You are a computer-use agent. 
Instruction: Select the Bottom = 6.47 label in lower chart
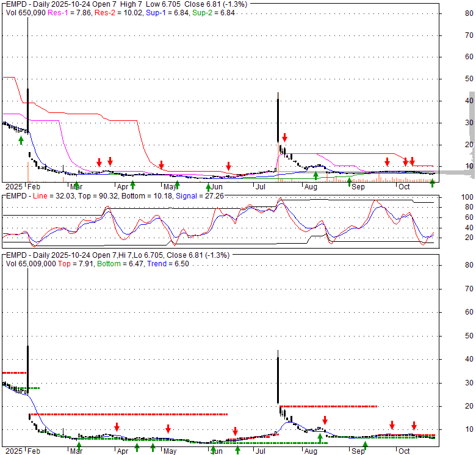tap(120, 264)
